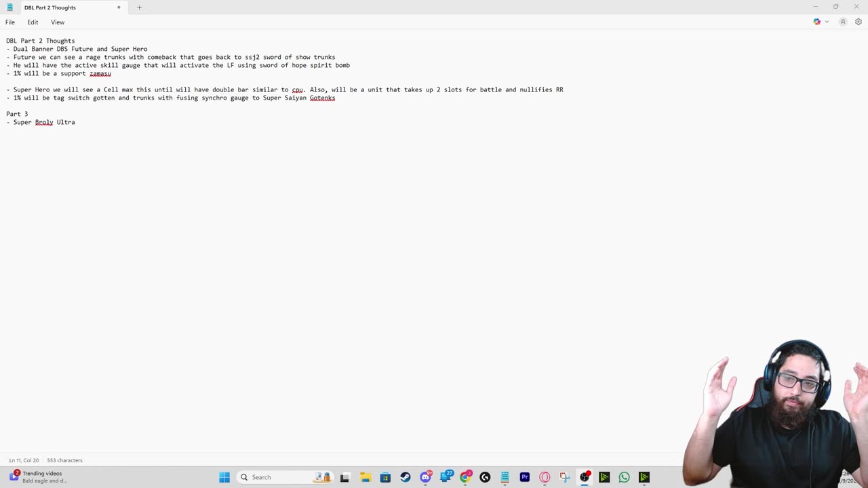This screenshot has width=868, height=488.
Task: Click the misspelled word "zamasu"
Action: [100, 73]
